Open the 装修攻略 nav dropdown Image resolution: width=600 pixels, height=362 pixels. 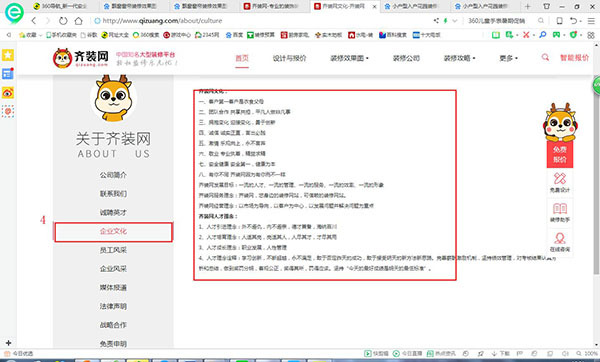click(x=459, y=58)
